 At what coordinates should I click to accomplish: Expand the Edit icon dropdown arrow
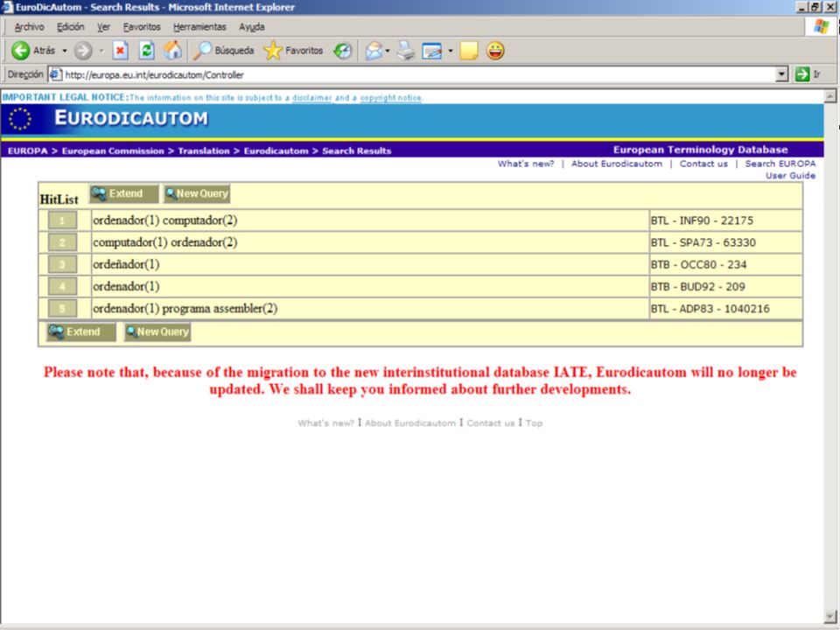450,51
